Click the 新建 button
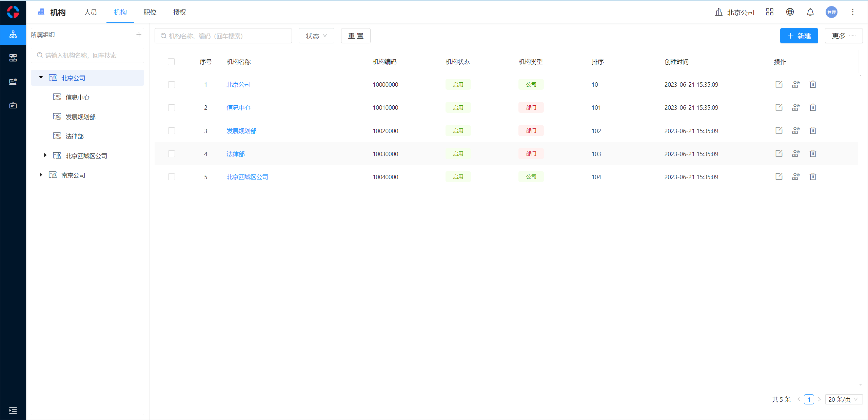The width and height of the screenshot is (868, 420). click(799, 36)
